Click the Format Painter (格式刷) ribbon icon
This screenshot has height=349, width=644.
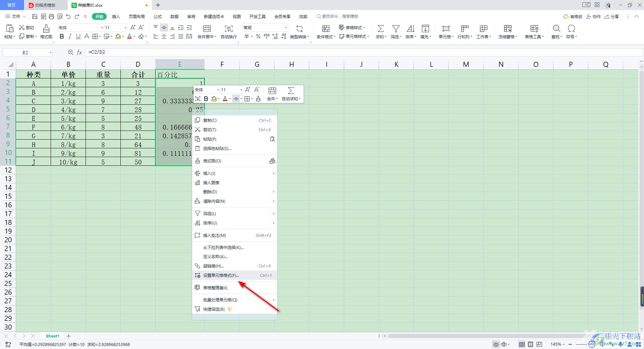point(46,29)
